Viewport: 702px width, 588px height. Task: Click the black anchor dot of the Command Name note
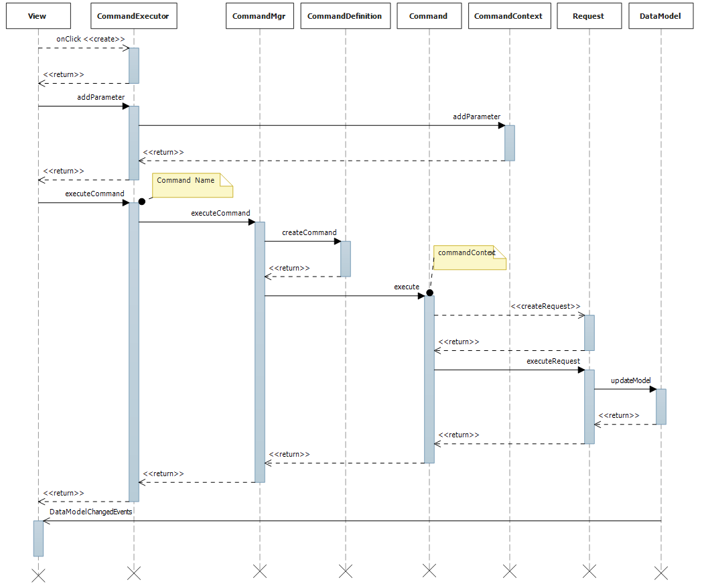click(142, 202)
